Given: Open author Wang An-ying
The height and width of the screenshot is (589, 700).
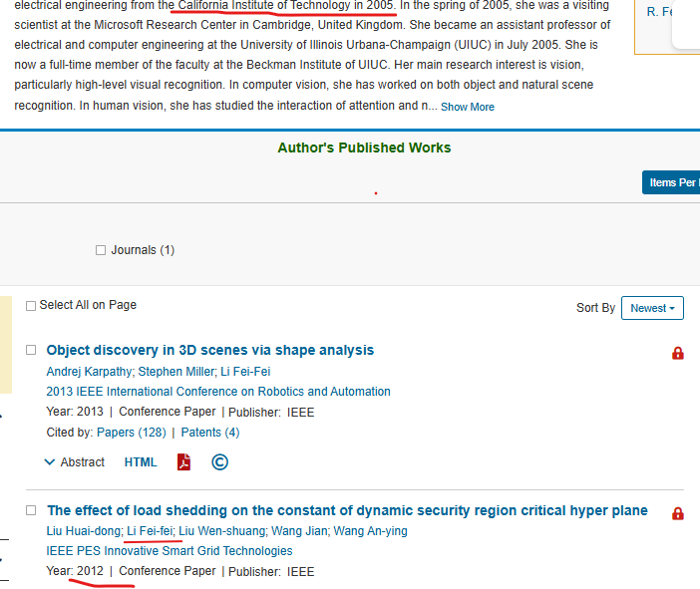Looking at the screenshot, I should tap(370, 531).
